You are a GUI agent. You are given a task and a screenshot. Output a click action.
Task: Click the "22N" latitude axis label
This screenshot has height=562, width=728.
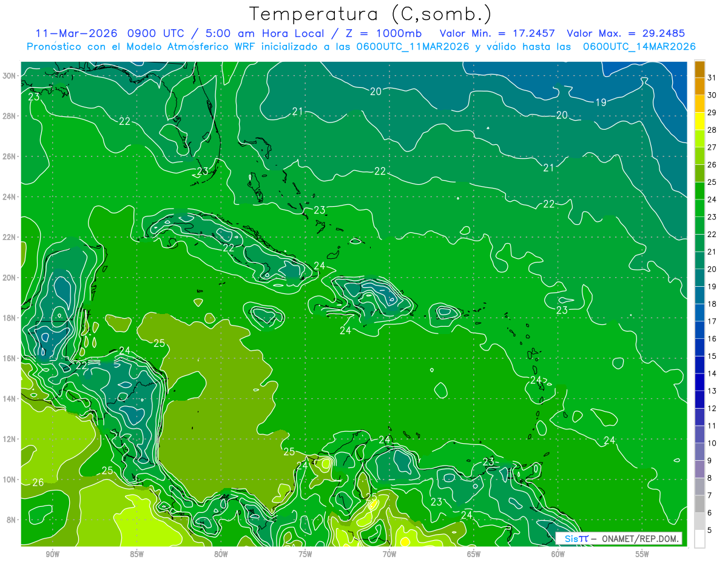9,237
